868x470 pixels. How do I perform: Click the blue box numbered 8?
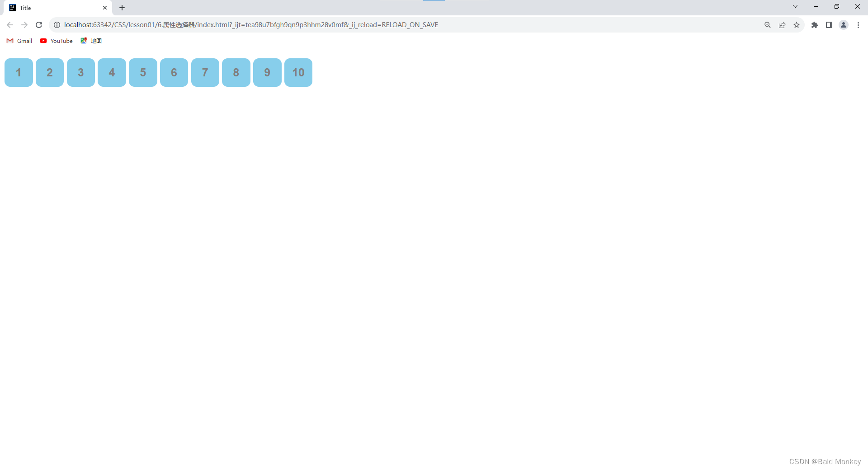point(236,72)
